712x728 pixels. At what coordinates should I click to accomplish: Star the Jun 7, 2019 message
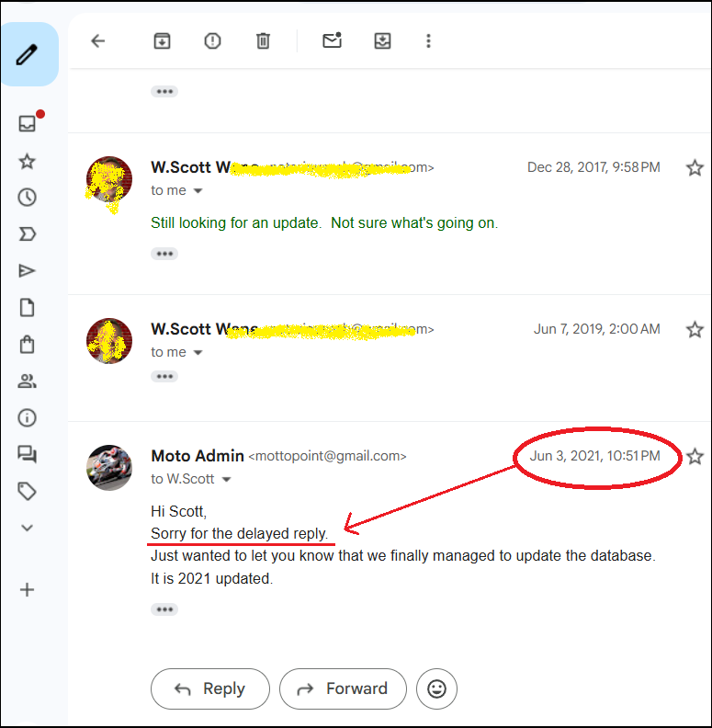pyautogui.click(x=695, y=329)
